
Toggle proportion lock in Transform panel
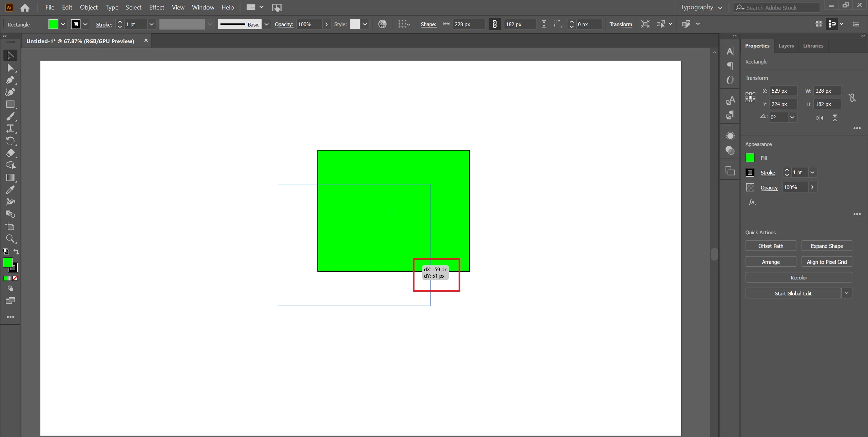(852, 98)
